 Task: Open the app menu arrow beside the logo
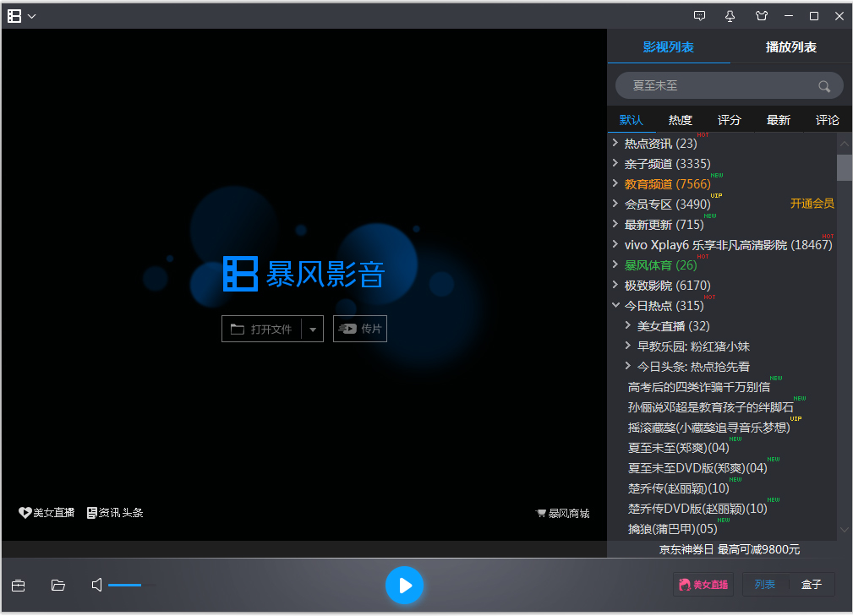32,15
